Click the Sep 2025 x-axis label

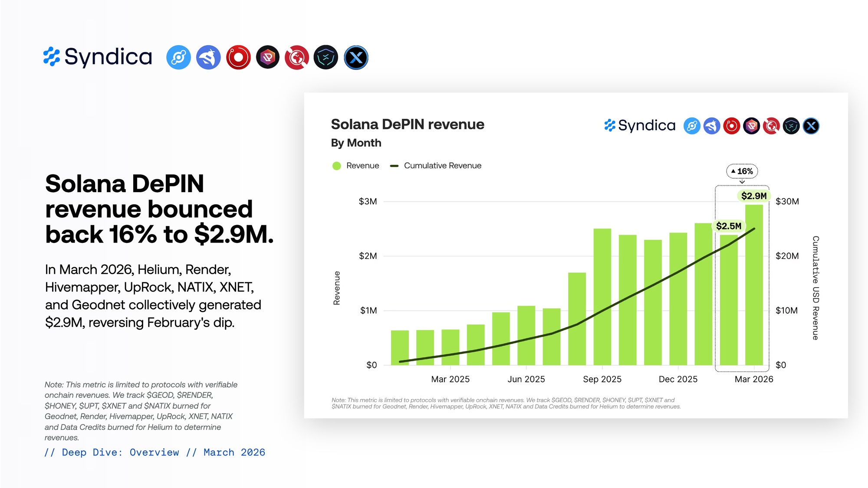tap(602, 379)
